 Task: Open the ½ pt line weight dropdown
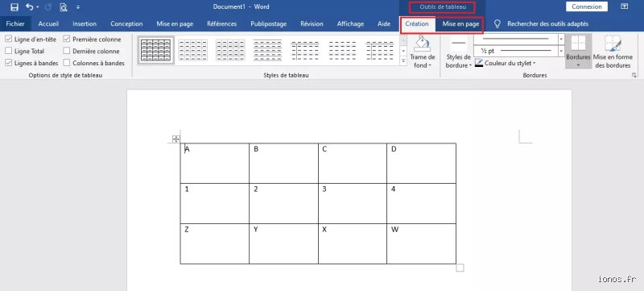coord(561,51)
